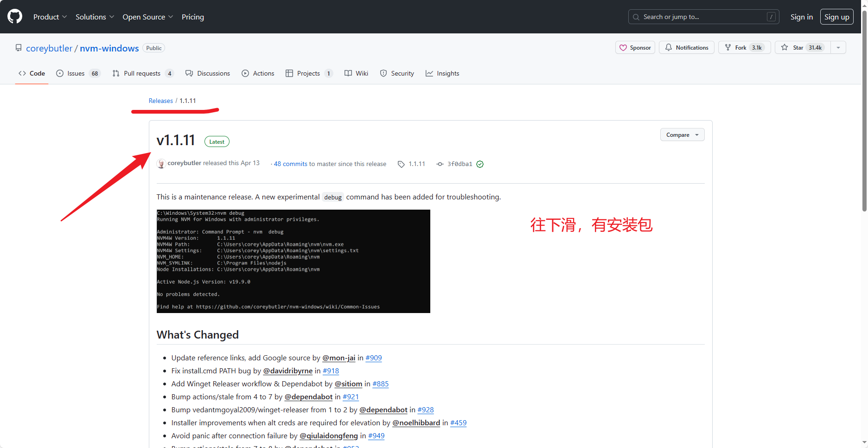Screen dimensions: 868x448
Task: Open pull request #918
Action: point(331,371)
